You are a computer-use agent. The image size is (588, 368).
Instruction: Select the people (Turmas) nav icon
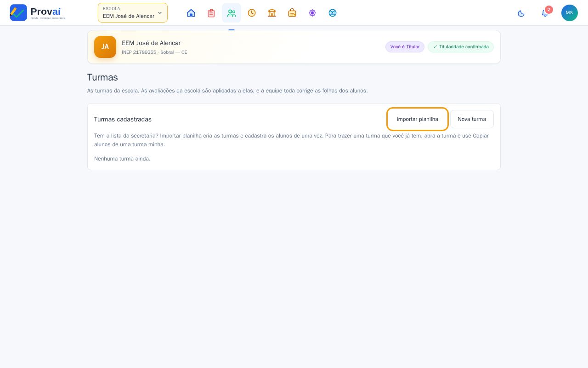(x=232, y=13)
